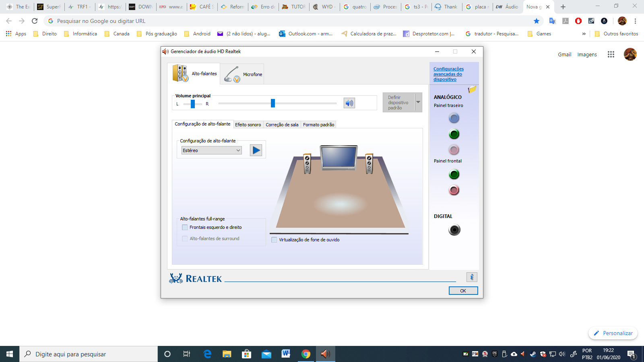Open the Epic Games tray icon
The width and height of the screenshot is (644, 362).
(495, 354)
